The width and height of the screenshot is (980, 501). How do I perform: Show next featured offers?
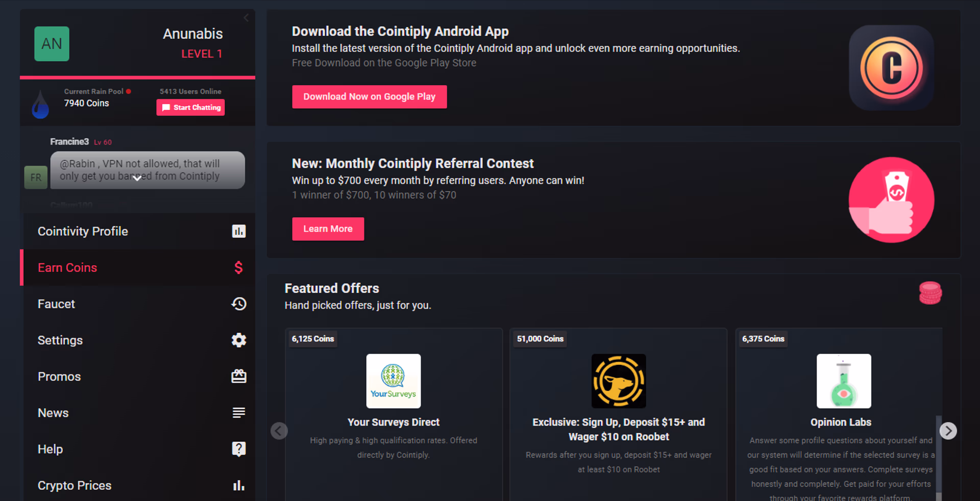948,431
